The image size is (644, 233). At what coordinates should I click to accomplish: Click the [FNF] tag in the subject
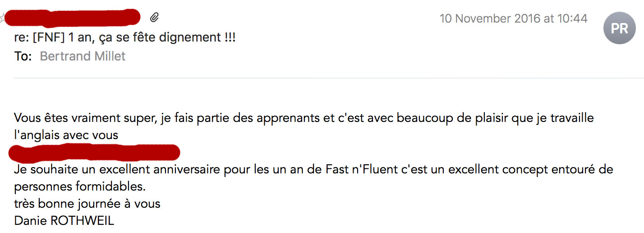coord(49,38)
